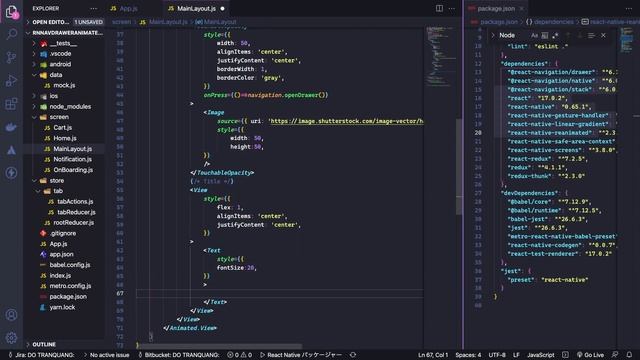This screenshot has height=360, width=640.
Task: Click the Split Editor icon
Action: [x=439, y=8]
